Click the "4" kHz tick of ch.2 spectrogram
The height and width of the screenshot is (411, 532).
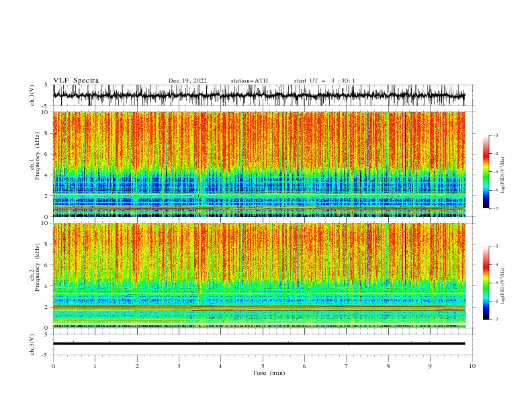click(x=47, y=286)
